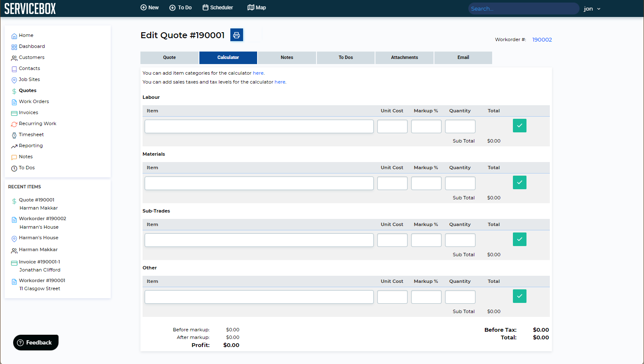This screenshot has width=644, height=364.
Task: Click the Other Quantity field
Action: (460, 297)
